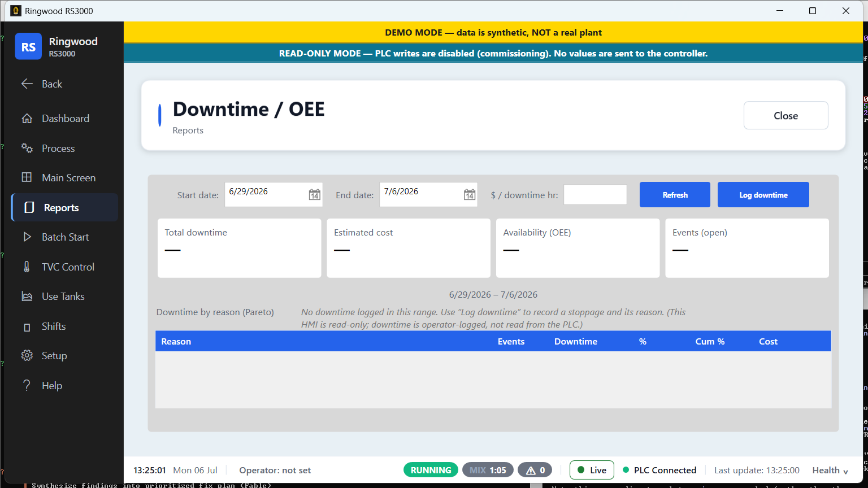
Task: Click the RS logo badge
Action: coord(28,47)
